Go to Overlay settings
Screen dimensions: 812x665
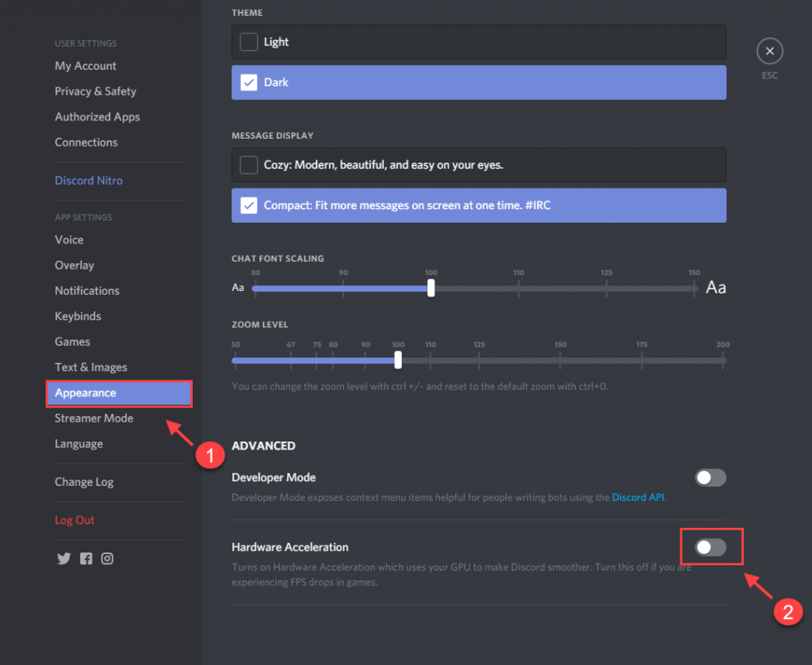click(75, 266)
